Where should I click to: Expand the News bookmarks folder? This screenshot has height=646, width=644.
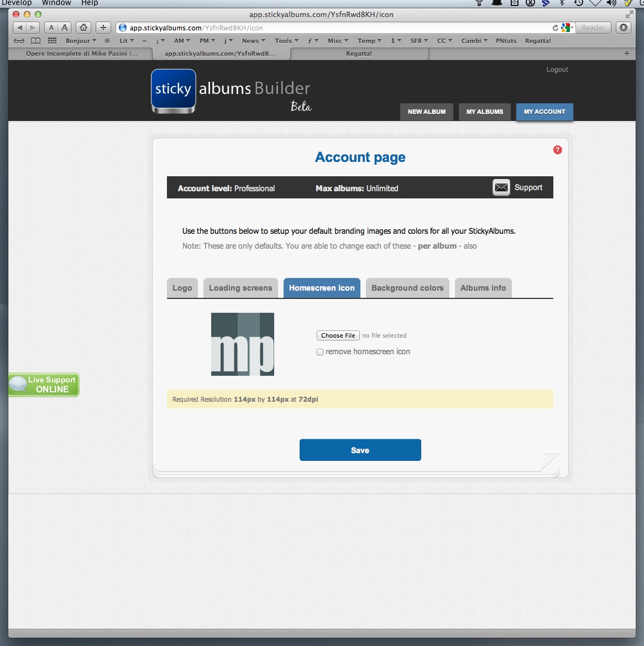coord(253,41)
